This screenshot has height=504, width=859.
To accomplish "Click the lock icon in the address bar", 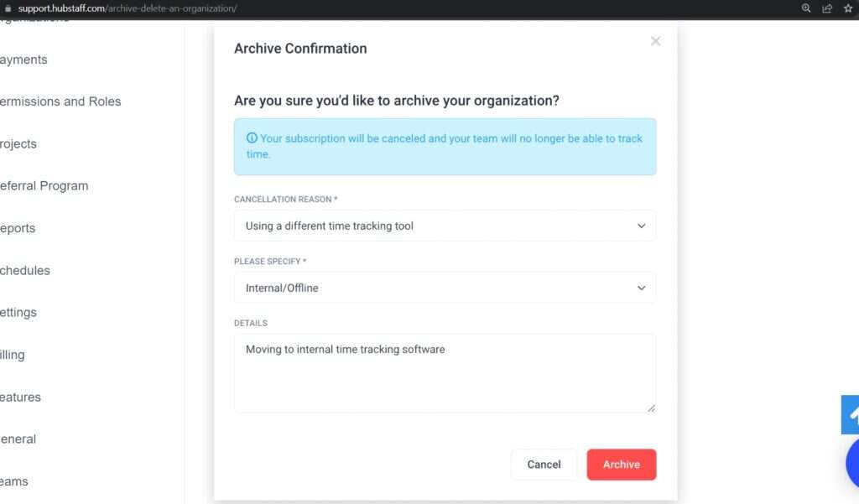I will point(8,9).
